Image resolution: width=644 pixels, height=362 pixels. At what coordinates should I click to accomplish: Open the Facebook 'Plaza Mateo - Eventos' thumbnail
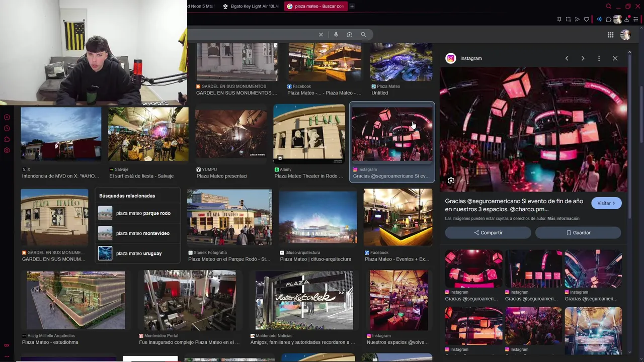tap(398, 217)
